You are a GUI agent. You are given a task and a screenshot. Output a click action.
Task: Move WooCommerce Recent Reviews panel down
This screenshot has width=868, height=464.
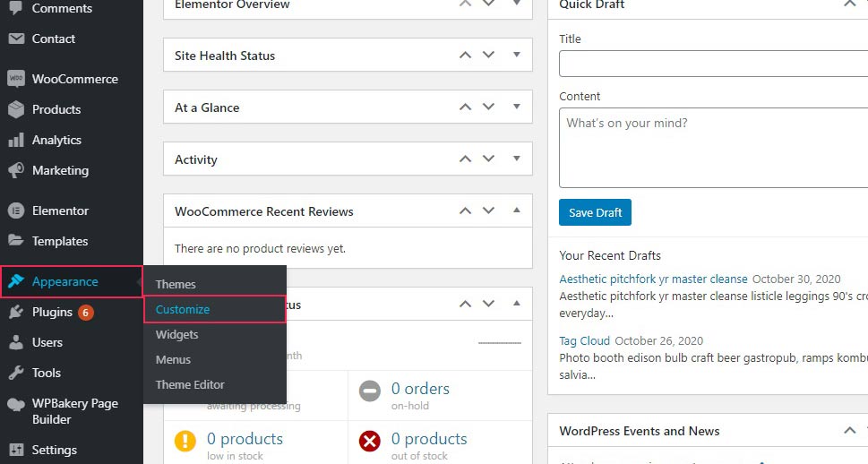tap(488, 211)
